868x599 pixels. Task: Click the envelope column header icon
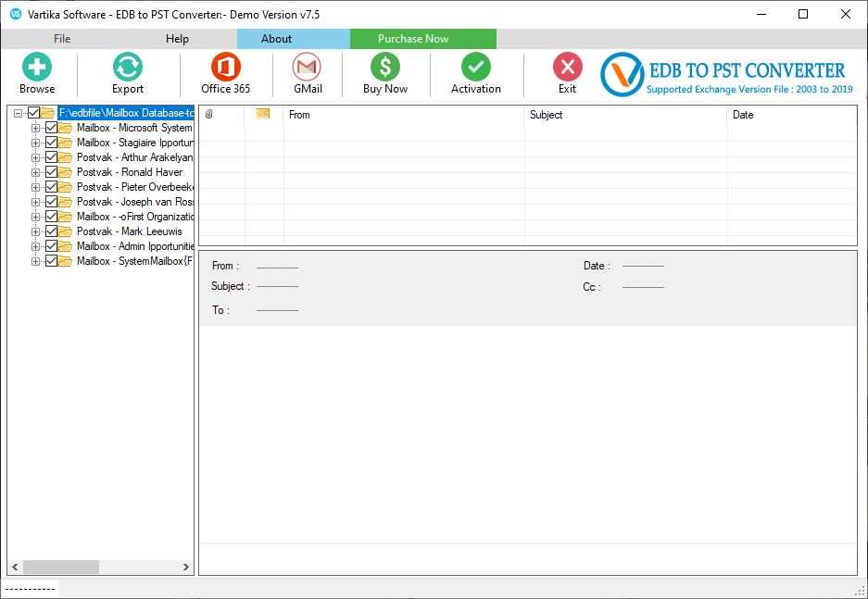(262, 113)
